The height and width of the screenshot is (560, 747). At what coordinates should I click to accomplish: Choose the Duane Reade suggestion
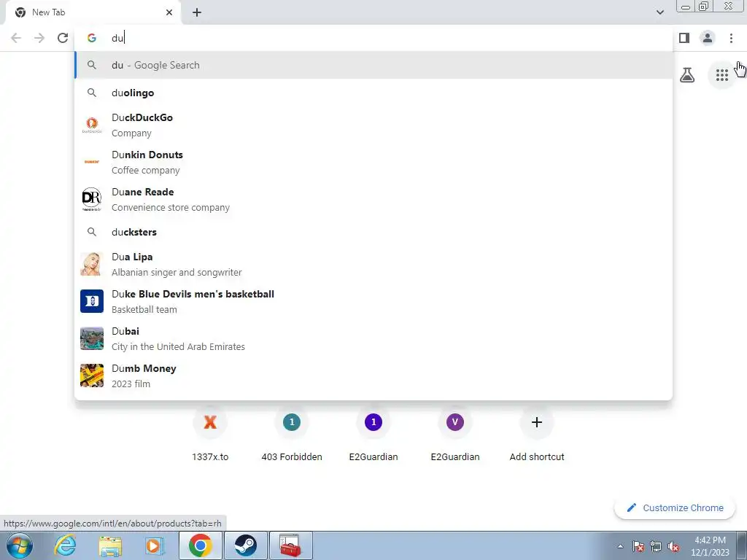(x=373, y=199)
